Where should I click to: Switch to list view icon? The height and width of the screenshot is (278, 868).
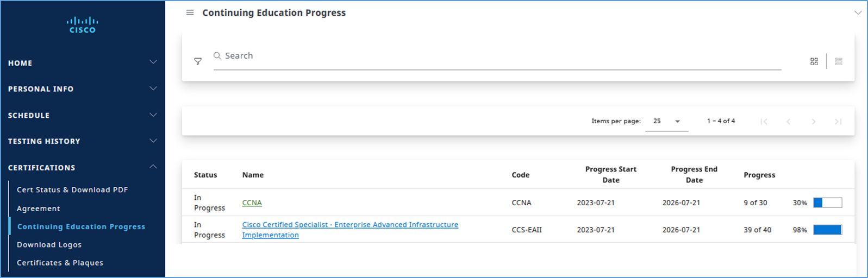click(839, 61)
